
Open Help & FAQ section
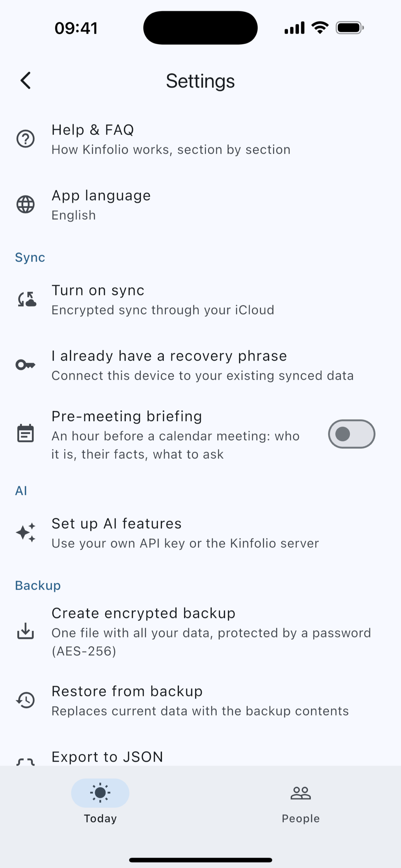[x=200, y=139]
